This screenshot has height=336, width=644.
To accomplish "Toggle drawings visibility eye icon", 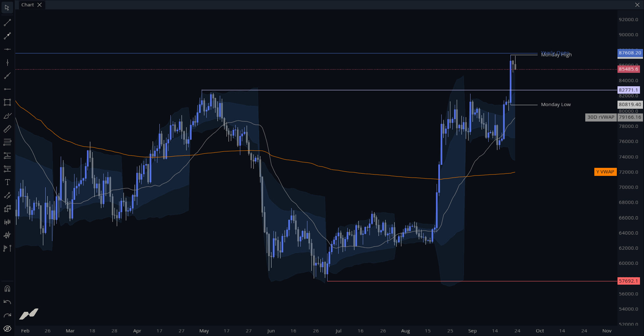I will (7, 329).
